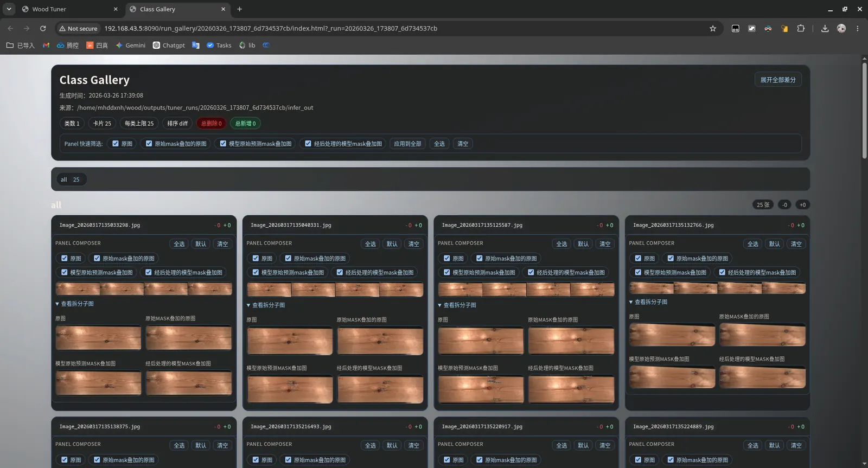Click 全选 for Image_20260317135033298.jpg
This screenshot has width=868, height=468.
pos(179,244)
